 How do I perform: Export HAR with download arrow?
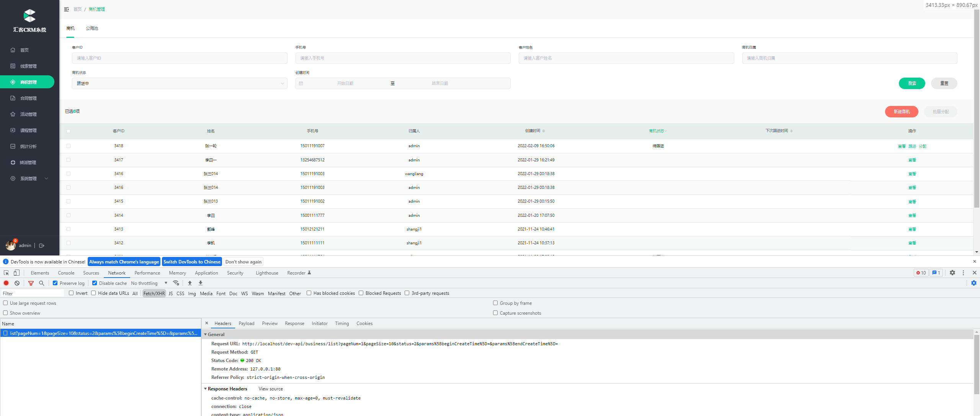point(201,283)
